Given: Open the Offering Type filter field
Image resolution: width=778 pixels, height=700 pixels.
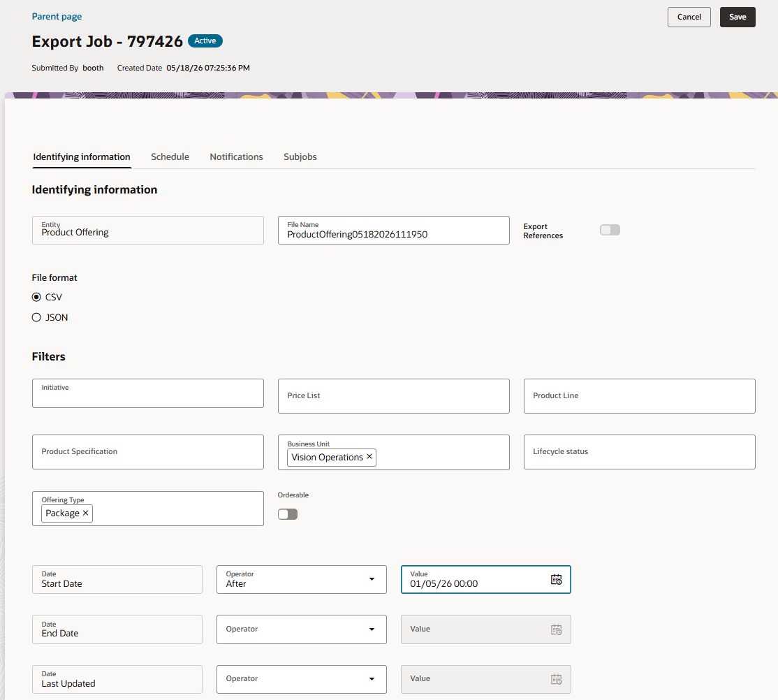Looking at the screenshot, I should tap(148, 509).
